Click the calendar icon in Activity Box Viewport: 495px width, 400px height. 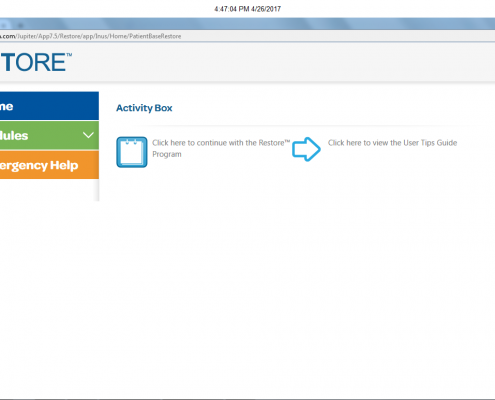point(132,152)
